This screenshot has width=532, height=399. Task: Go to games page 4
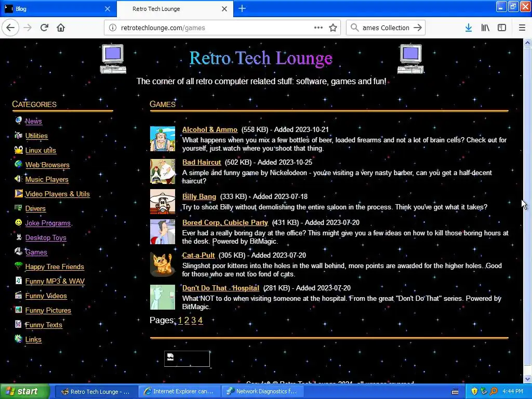200,320
